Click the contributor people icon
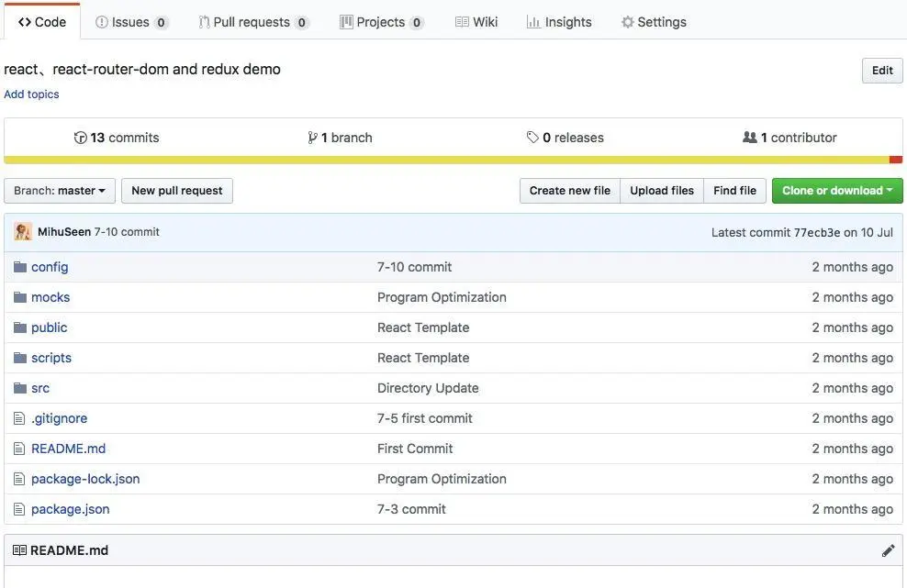 click(750, 138)
